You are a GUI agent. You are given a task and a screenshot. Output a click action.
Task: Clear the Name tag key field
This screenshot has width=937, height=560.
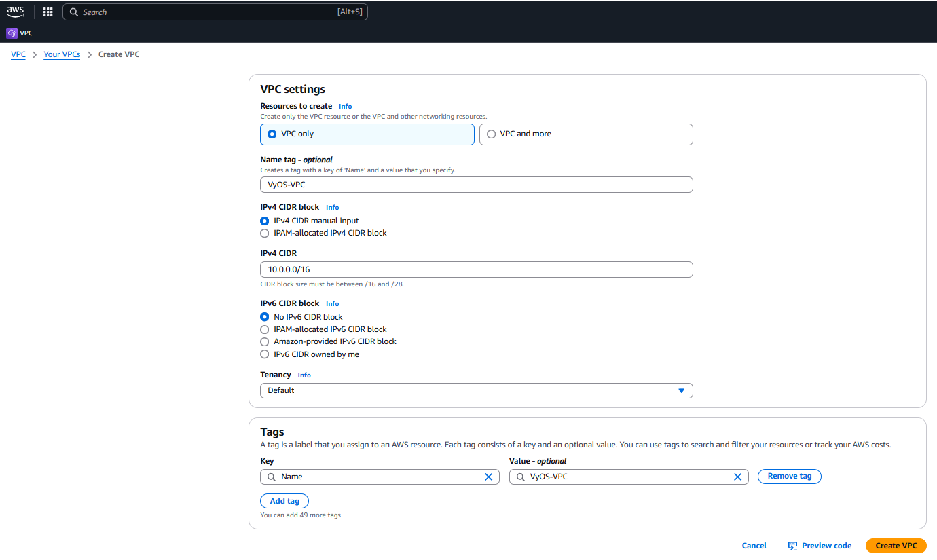coord(488,477)
